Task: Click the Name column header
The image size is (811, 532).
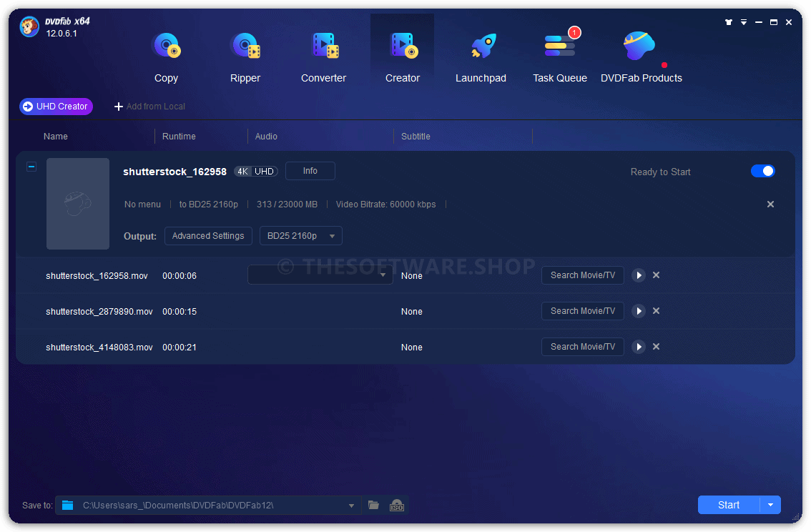Action: 56,137
